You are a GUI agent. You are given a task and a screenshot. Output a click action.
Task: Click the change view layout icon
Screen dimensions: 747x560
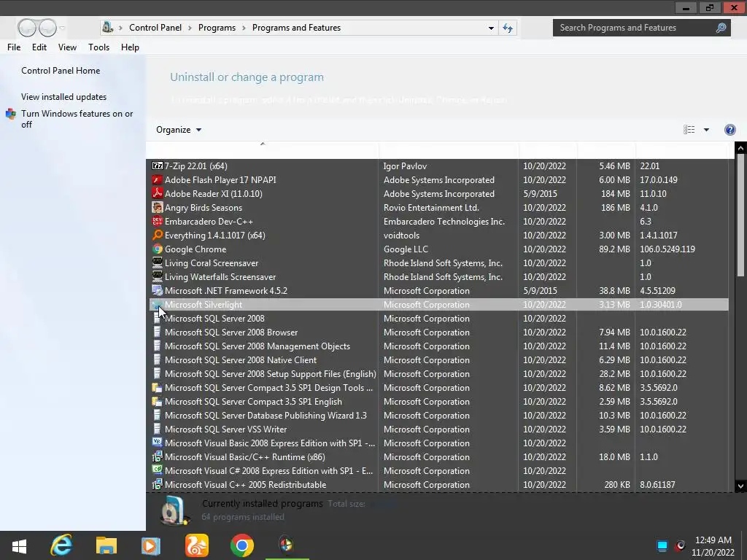pyautogui.click(x=689, y=130)
